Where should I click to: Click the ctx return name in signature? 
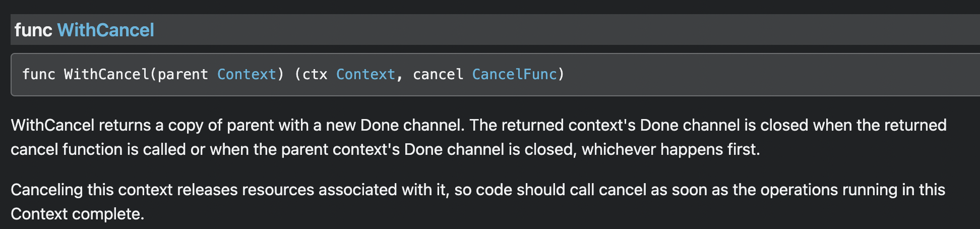coord(315,74)
